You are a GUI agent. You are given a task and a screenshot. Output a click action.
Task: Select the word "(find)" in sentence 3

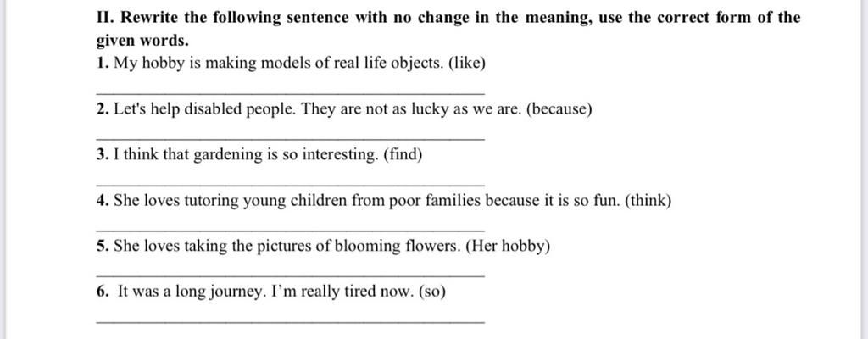pyautogui.click(x=403, y=154)
